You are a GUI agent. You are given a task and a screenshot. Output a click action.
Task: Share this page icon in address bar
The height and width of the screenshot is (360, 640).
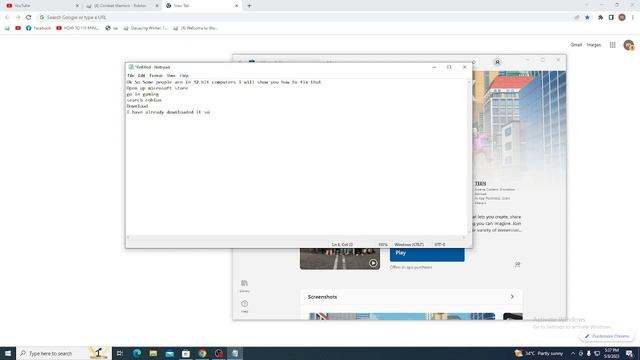577,17
